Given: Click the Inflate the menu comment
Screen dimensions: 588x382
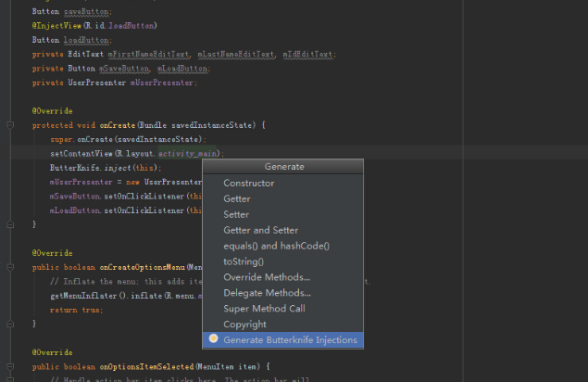Looking at the screenshot, I should (126, 282).
